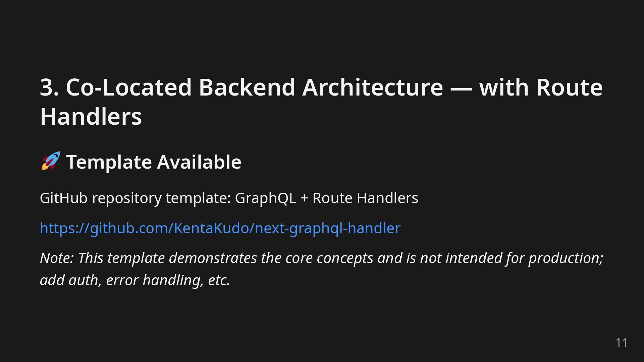Viewport: 644px width, 362px height.
Task: Click 'Route Handlers' in the description line
Action: 365,198
